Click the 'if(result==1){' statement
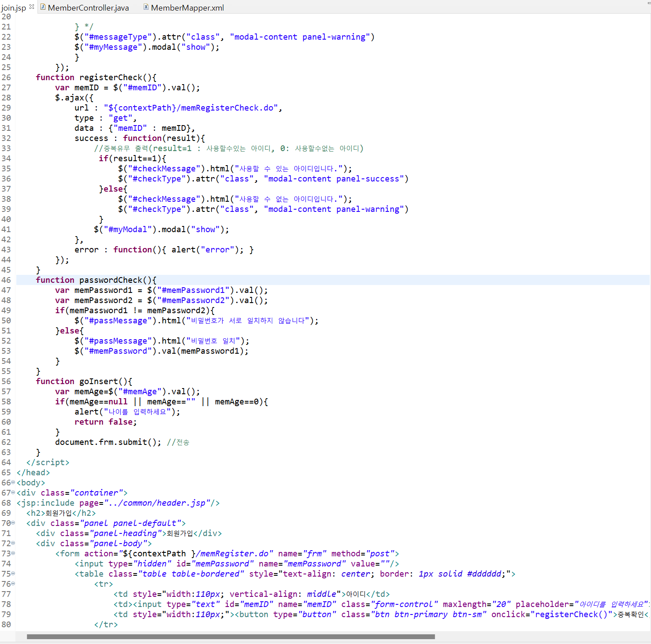This screenshot has width=651, height=644. click(133, 159)
